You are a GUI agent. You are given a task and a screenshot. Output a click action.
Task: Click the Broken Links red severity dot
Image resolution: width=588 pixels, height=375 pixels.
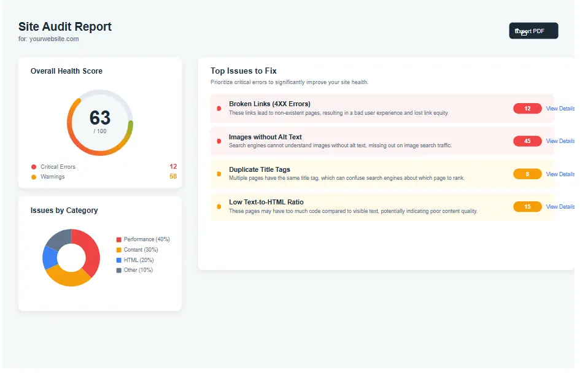pyautogui.click(x=219, y=108)
